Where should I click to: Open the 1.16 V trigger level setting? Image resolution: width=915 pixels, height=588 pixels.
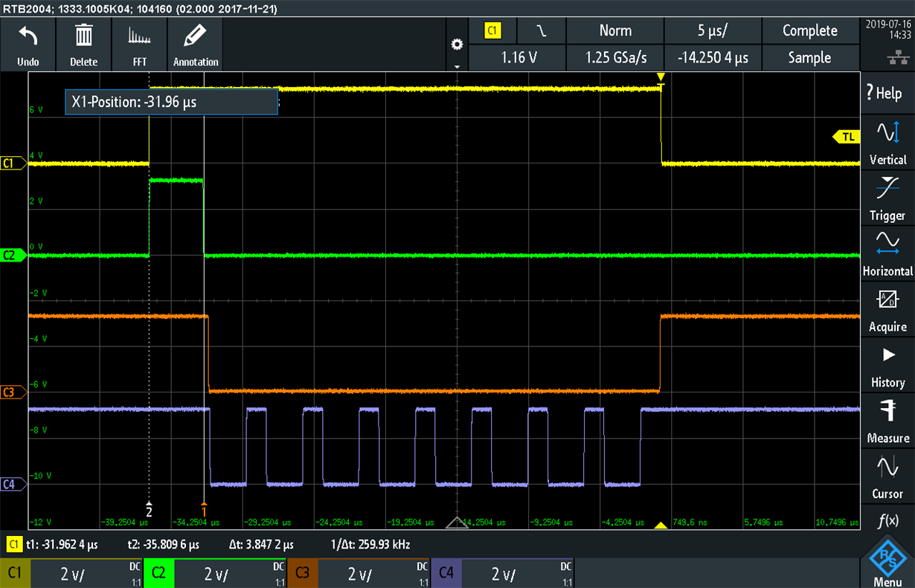point(518,57)
